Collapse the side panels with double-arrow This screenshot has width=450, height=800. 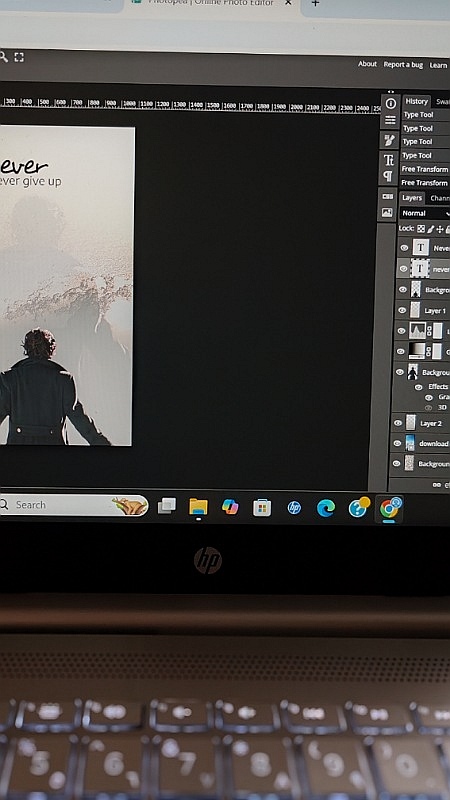click(x=391, y=92)
